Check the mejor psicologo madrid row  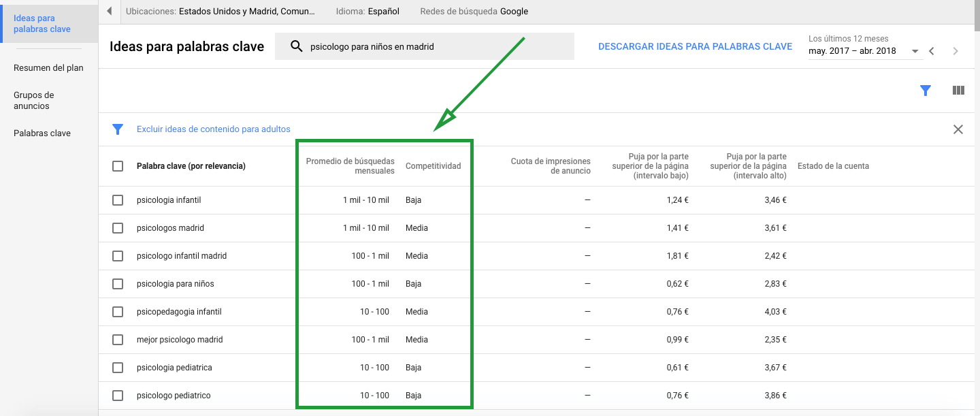click(x=118, y=340)
